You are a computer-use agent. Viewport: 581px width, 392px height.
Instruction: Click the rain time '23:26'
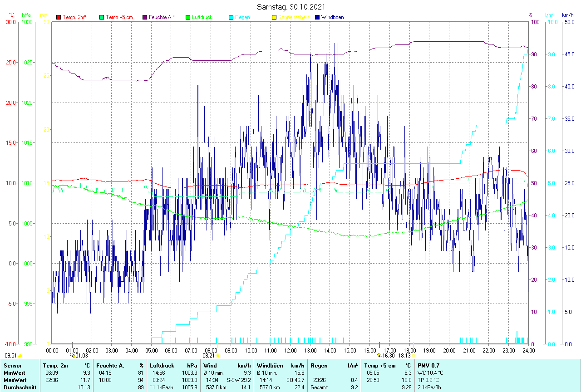click(x=320, y=380)
